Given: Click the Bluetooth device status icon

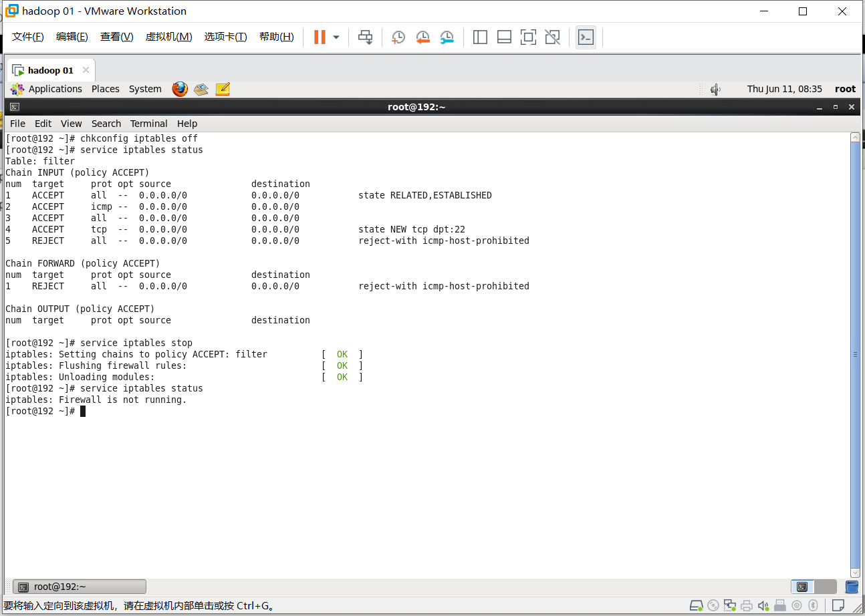Looking at the screenshot, I should click(x=813, y=605).
